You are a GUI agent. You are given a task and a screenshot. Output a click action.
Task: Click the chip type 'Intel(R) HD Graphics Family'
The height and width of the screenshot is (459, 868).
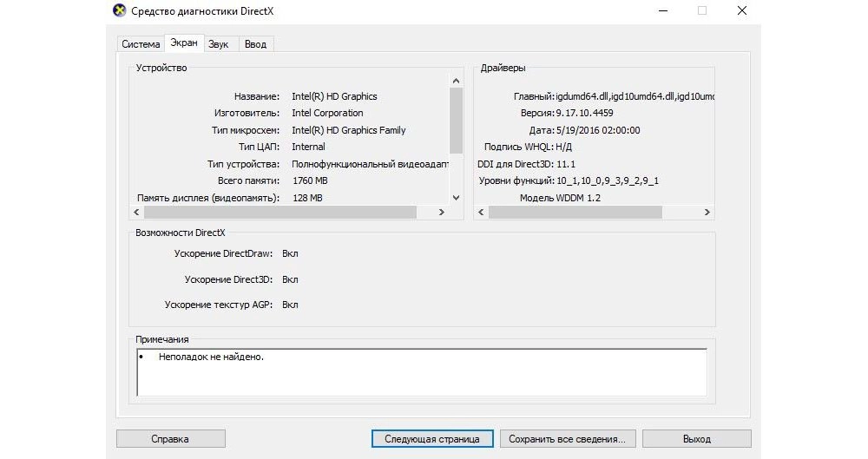pyautogui.click(x=349, y=130)
